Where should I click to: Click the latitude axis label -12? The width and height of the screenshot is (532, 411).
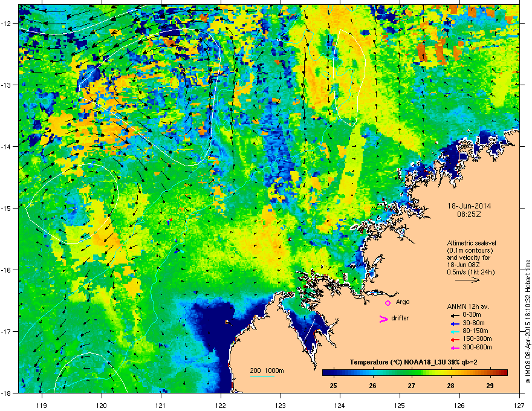pyautogui.click(x=7, y=24)
